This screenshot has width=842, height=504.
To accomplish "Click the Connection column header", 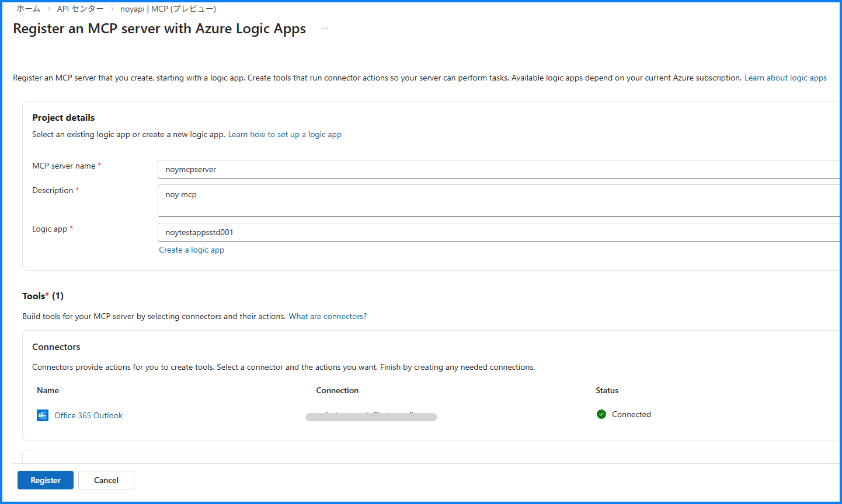I will 338,390.
